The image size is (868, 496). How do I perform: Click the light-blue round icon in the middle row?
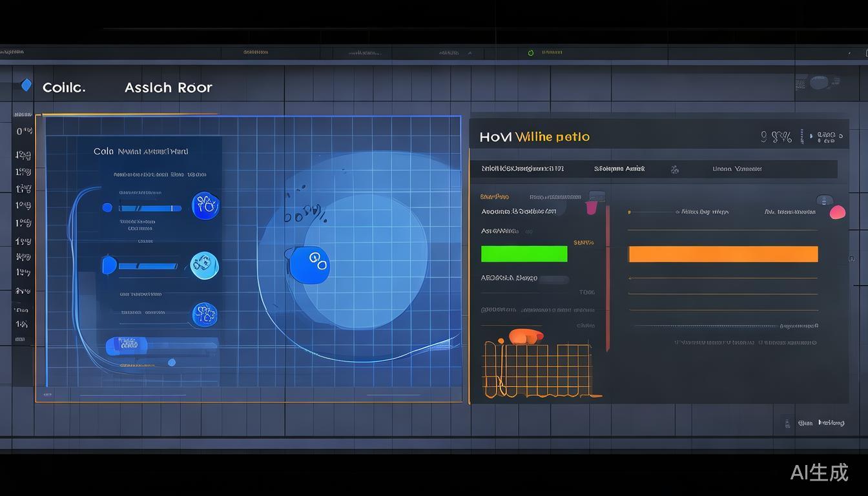pos(205,265)
